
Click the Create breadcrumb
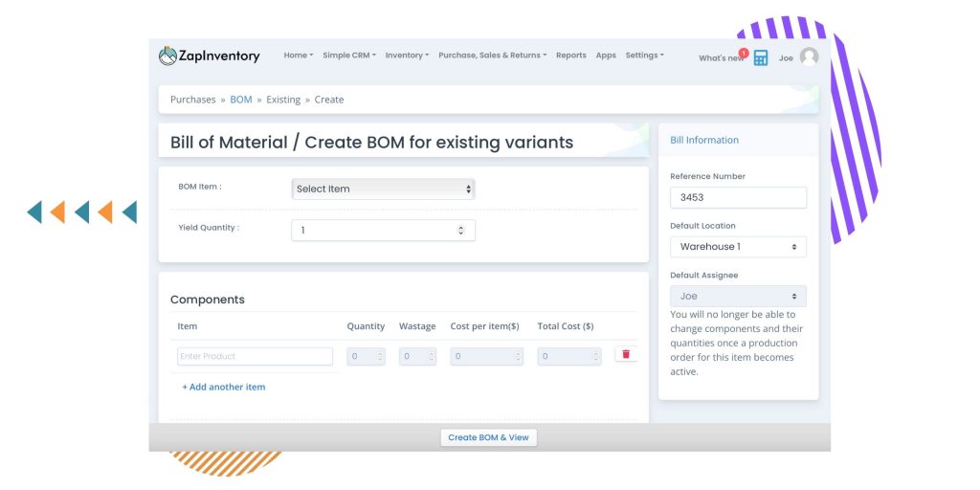pos(329,100)
